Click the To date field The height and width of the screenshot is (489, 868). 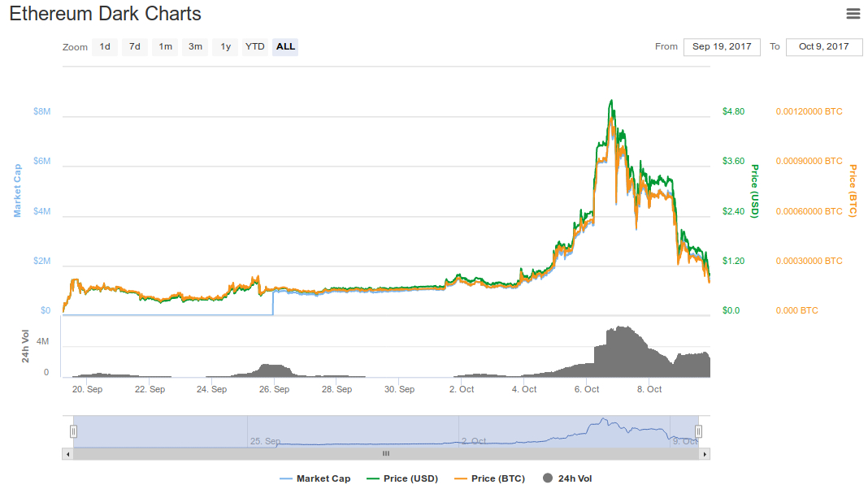824,47
